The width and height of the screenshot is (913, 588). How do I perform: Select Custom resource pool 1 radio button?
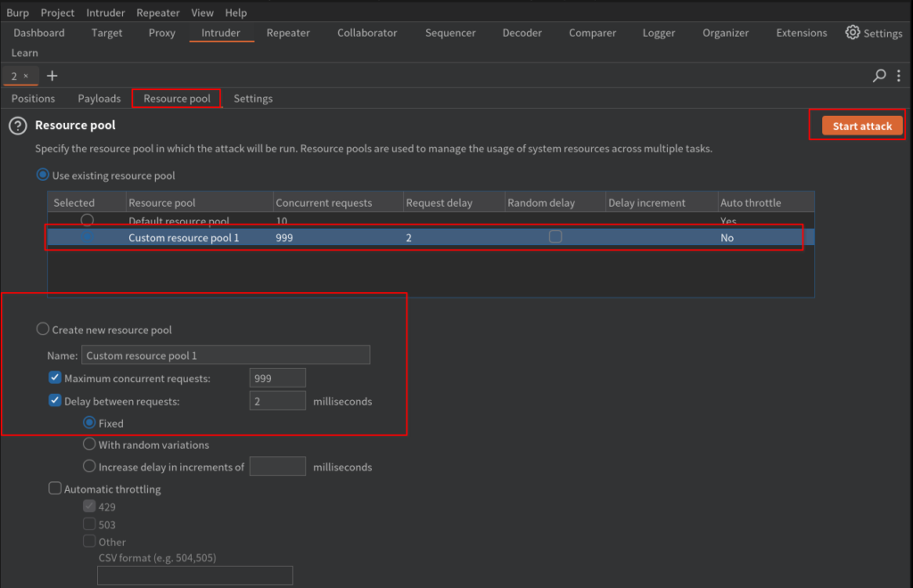87,237
